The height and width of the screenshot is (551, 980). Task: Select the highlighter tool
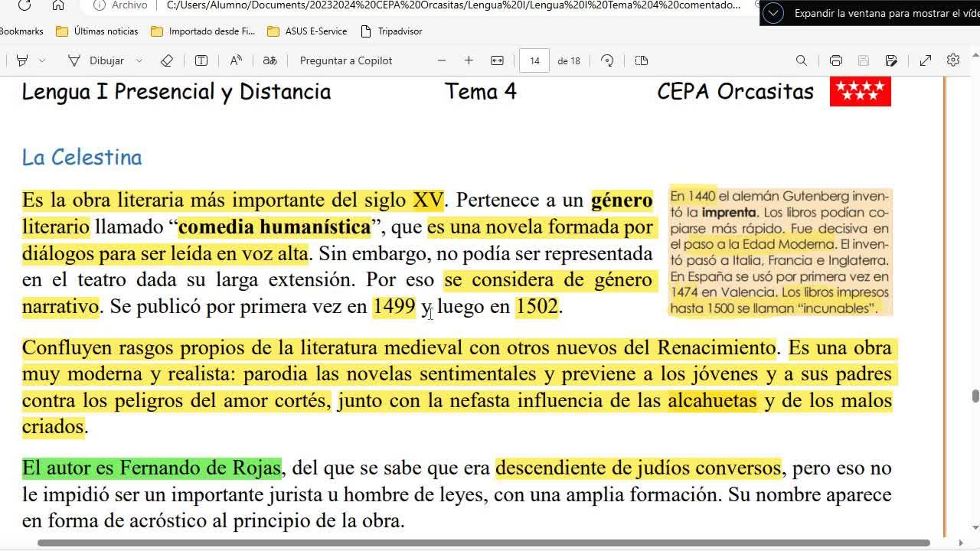tap(22, 60)
